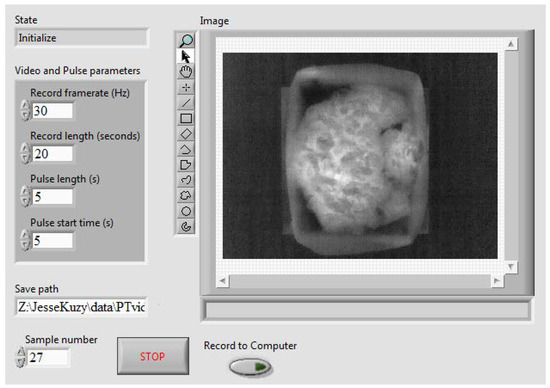Click the Pulse start time field
Viewport: 550px width, 388px height.
pos(53,241)
